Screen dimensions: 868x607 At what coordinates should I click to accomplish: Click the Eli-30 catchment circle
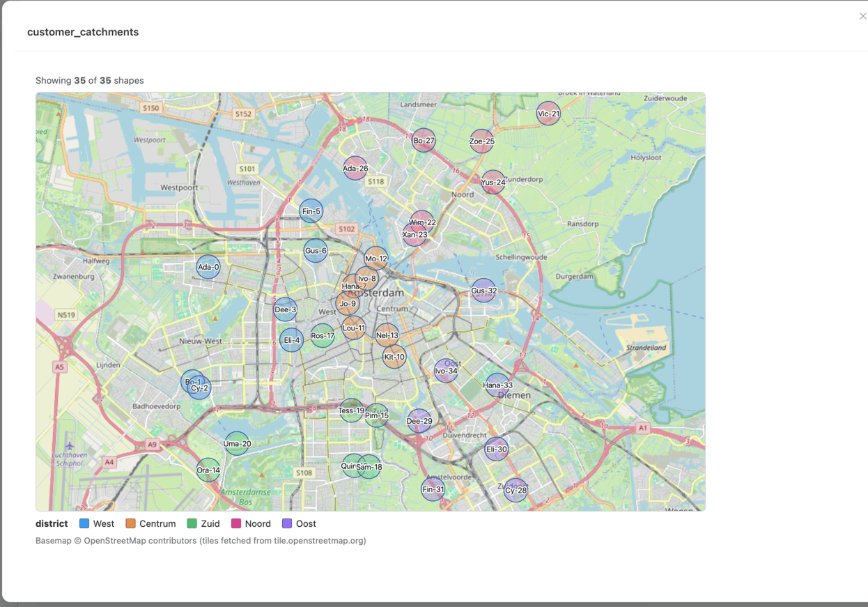click(x=497, y=449)
